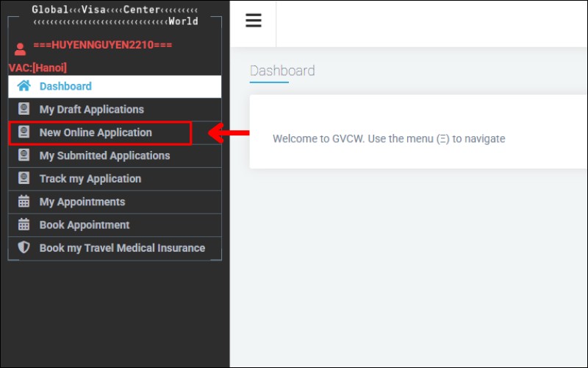
Task: Choose Book Appointment from the sidebar
Action: 84,224
